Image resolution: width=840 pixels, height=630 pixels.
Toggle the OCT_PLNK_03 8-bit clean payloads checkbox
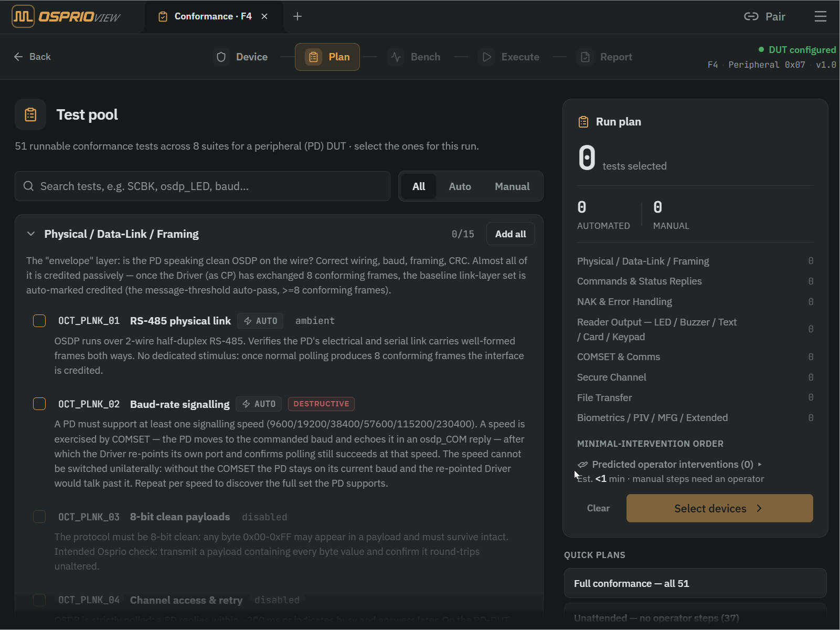pyautogui.click(x=39, y=517)
